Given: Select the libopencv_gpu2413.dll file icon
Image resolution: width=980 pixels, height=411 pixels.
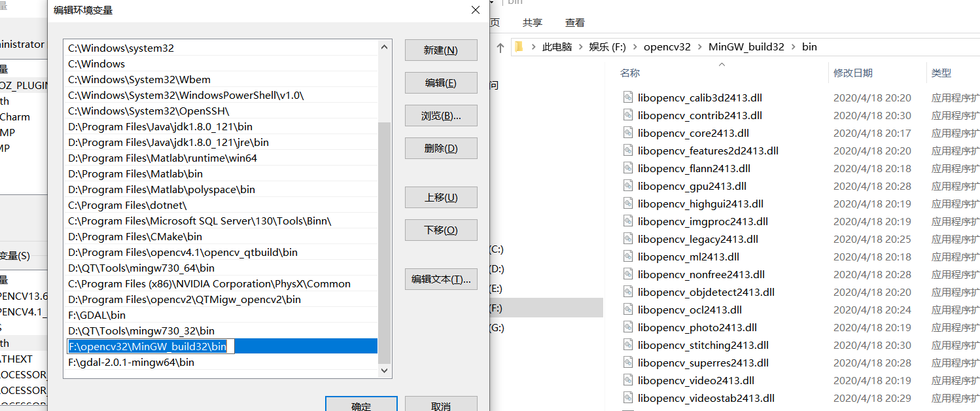Looking at the screenshot, I should coord(628,187).
